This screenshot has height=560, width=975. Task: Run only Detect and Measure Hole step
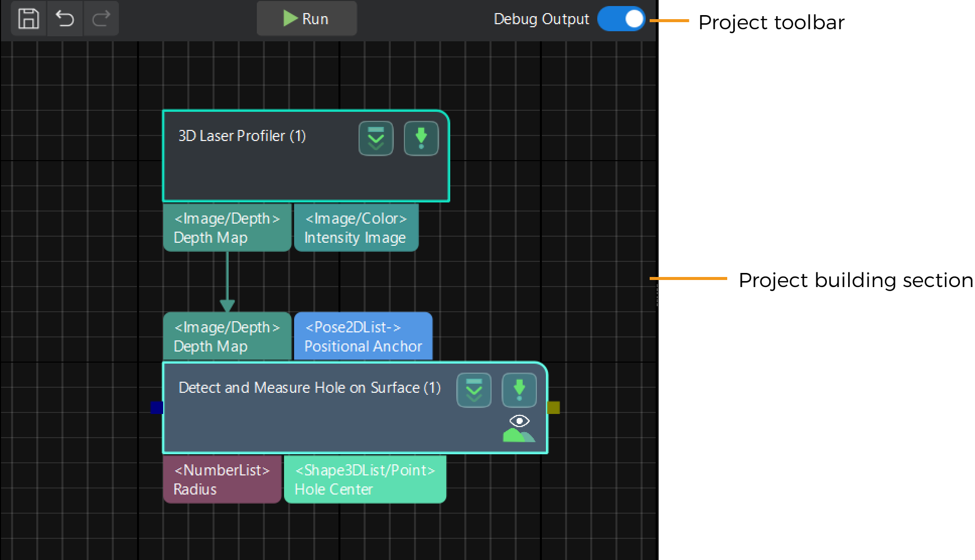click(519, 390)
